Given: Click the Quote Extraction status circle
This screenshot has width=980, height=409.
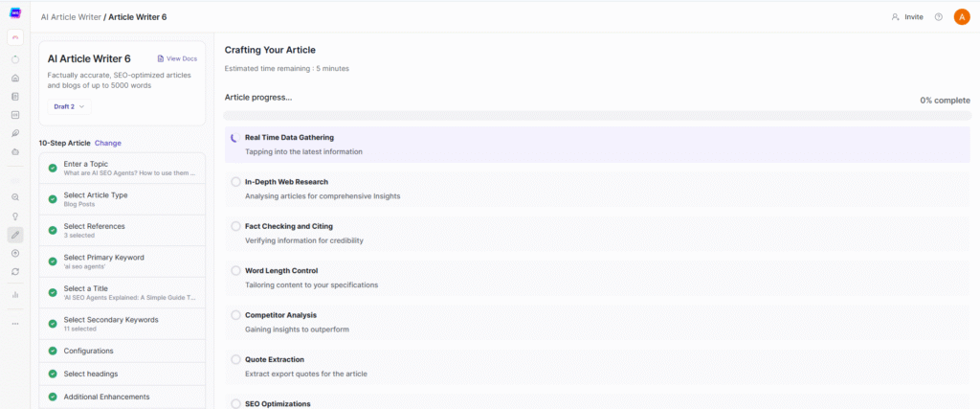Looking at the screenshot, I should click(x=235, y=359).
